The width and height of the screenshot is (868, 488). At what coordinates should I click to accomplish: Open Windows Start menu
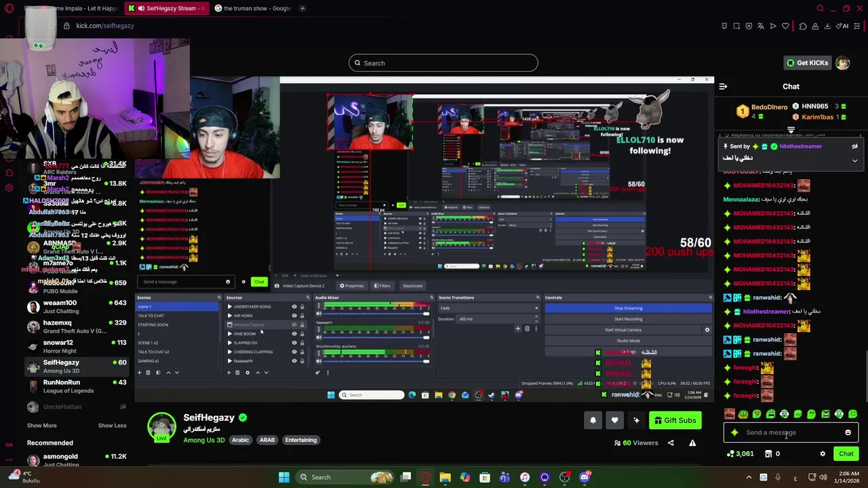(x=283, y=477)
